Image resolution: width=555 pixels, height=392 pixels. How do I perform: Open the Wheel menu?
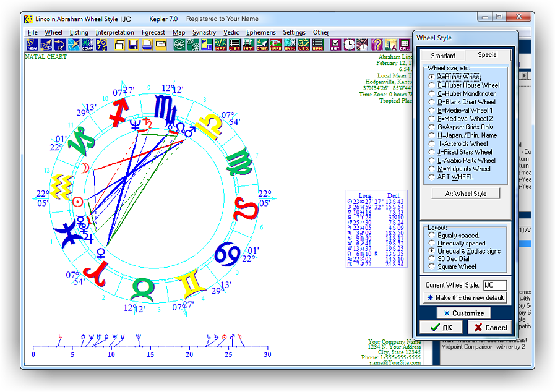53,32
